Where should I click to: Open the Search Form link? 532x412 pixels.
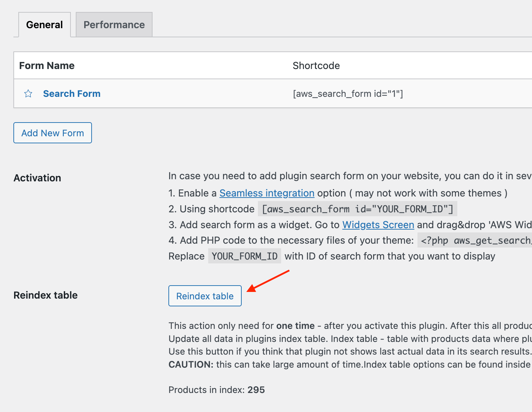pyautogui.click(x=72, y=94)
